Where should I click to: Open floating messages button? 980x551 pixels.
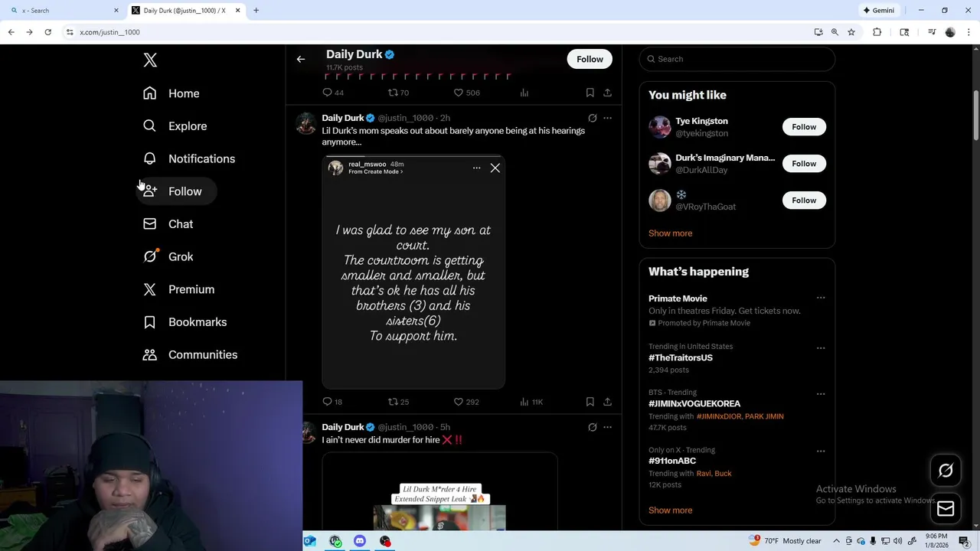coord(946,509)
